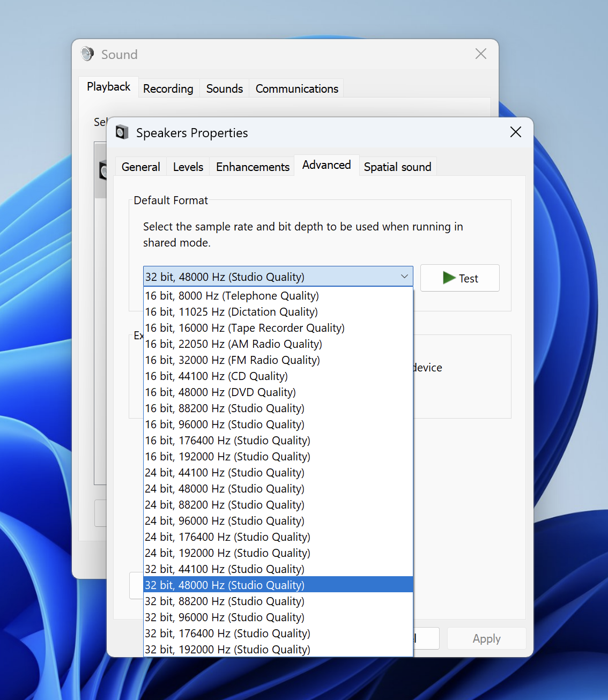Go to the Recording tab
The width and height of the screenshot is (608, 700).
(168, 89)
